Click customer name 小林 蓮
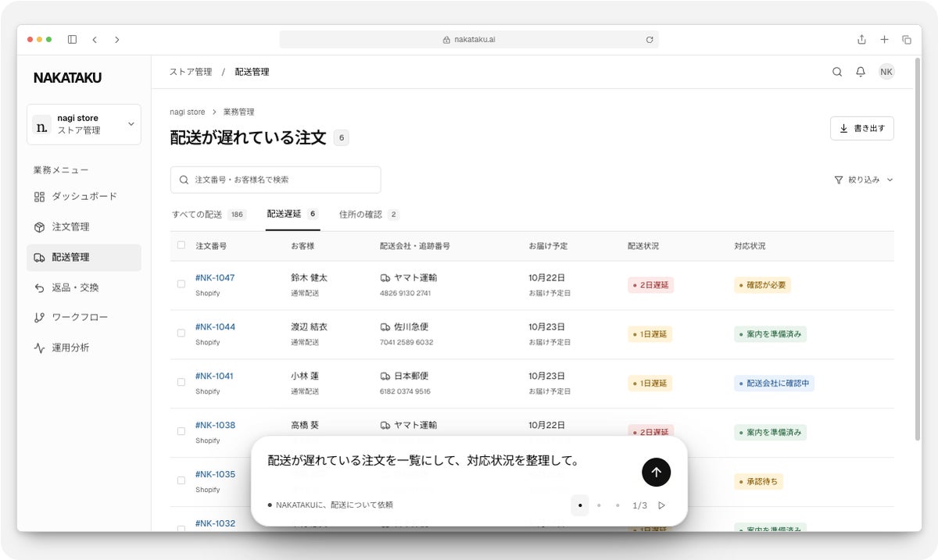The height and width of the screenshot is (560, 938). [305, 376]
